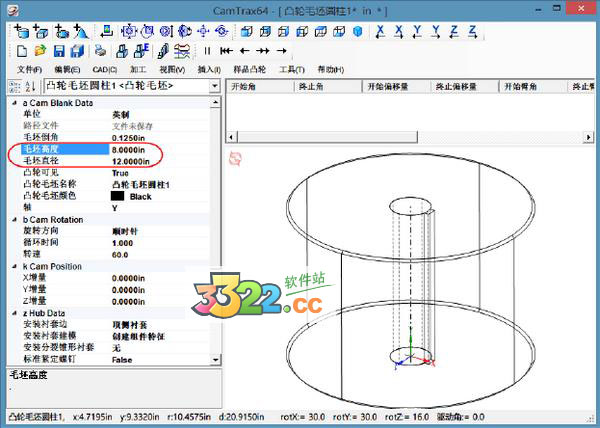Open the 文件(F) menu
The width and height of the screenshot is (600, 428).
point(29,70)
